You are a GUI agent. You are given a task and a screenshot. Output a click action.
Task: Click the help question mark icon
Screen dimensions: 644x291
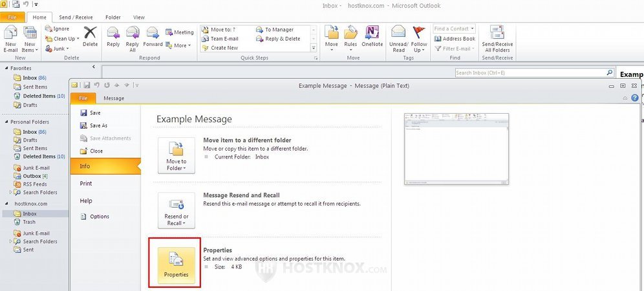(635, 98)
